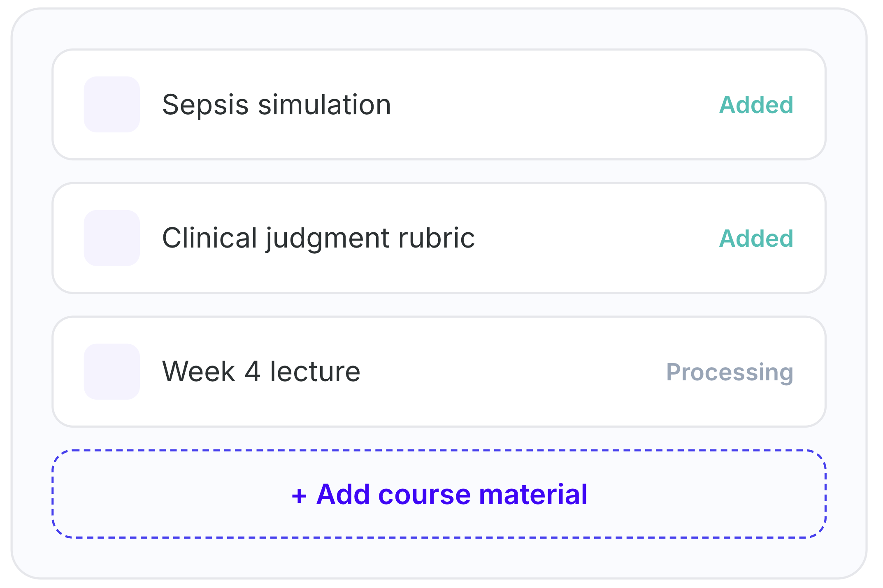Click the Week 4 lecture thumbnail icon

[112, 372]
